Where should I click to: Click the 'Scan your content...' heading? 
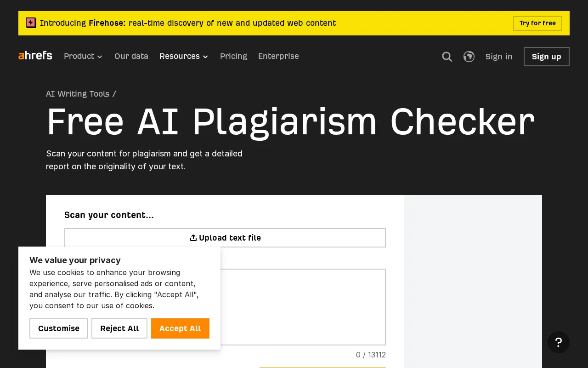pos(109,215)
